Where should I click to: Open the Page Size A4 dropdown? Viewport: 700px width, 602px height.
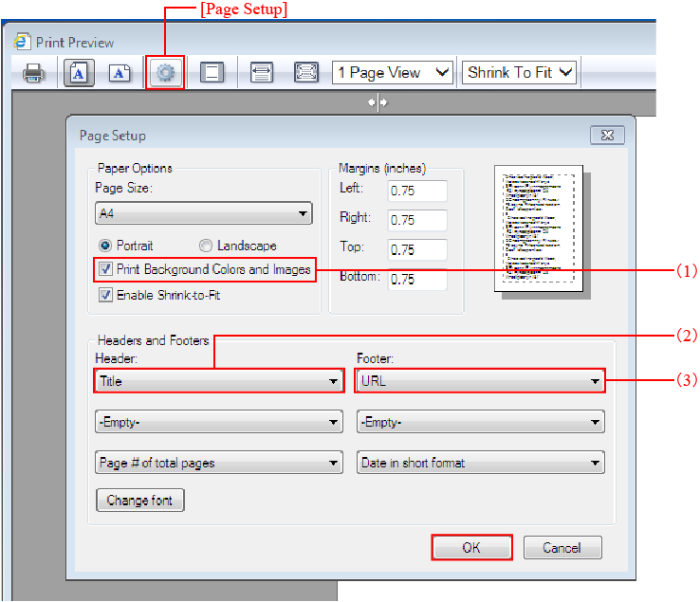[203, 214]
